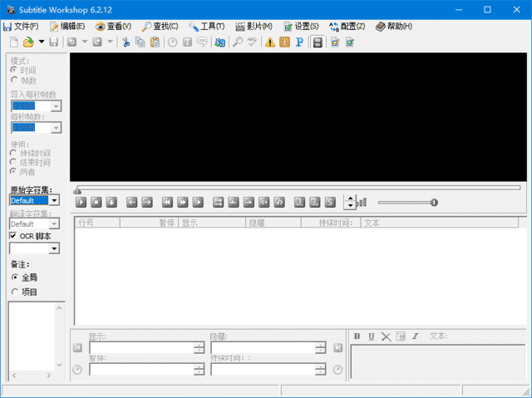Click the yellow warning triangle icon
This screenshot has height=398, width=532.
pos(270,42)
